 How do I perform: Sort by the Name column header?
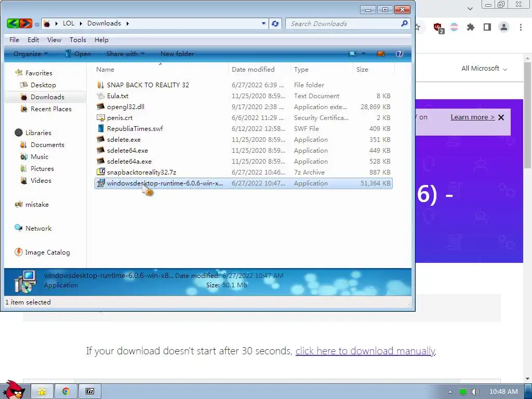tap(161, 69)
